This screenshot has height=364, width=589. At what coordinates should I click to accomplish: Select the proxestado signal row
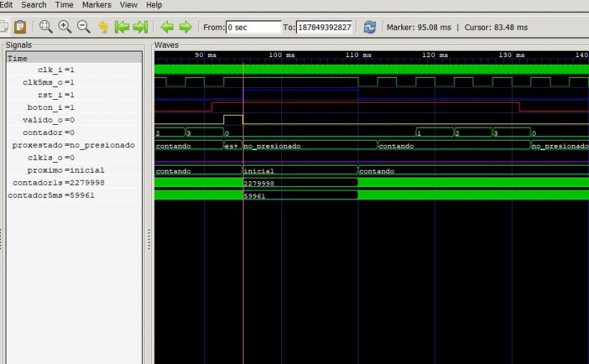pos(74,145)
